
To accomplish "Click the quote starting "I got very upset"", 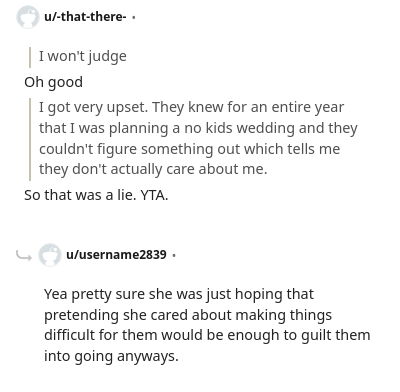I will (x=198, y=138).
